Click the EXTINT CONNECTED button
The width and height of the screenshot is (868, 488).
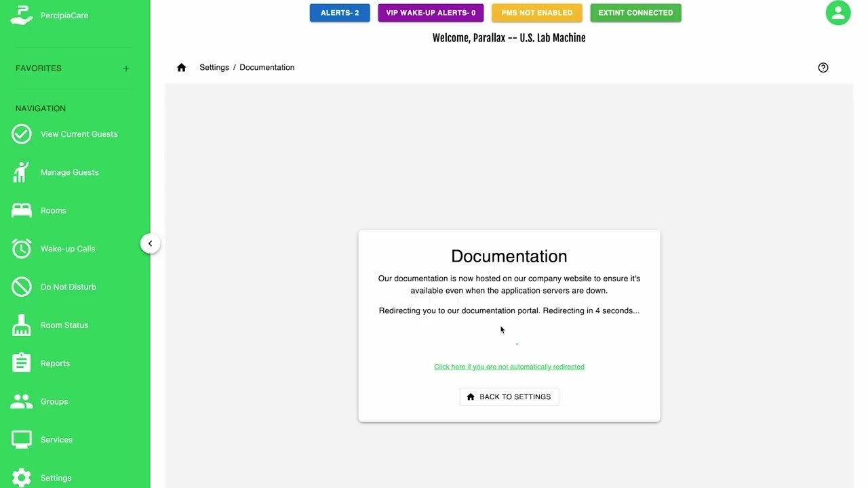pos(635,13)
